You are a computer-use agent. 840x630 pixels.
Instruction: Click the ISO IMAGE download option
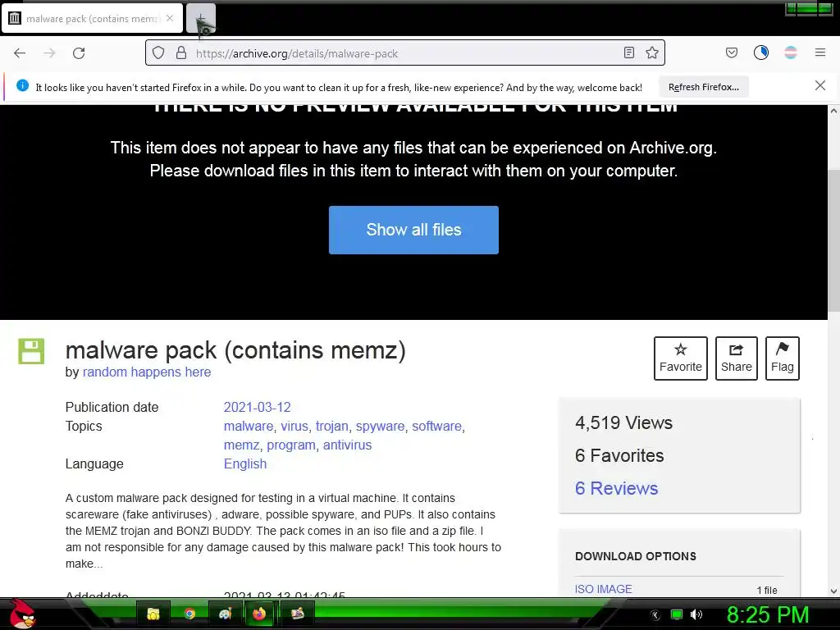point(603,589)
